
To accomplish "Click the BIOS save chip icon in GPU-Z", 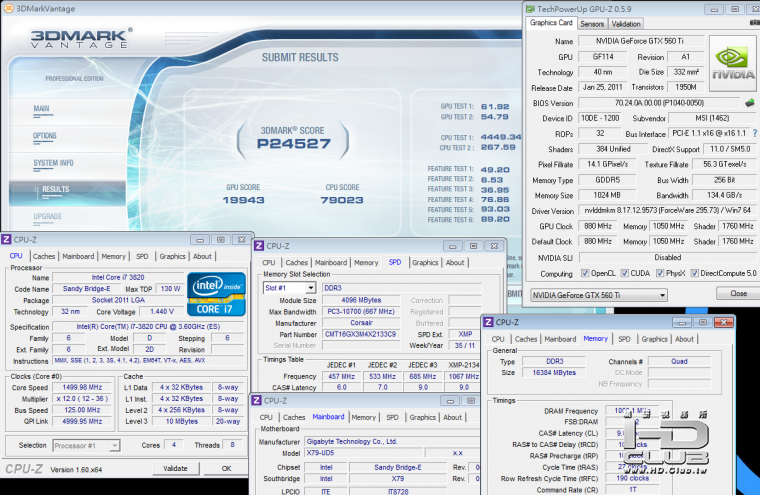I will click(x=749, y=102).
